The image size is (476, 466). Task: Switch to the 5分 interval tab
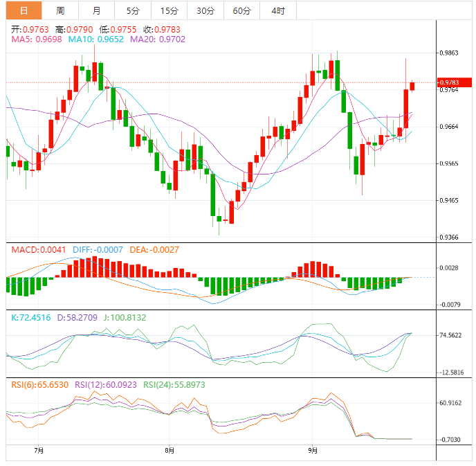(x=132, y=10)
